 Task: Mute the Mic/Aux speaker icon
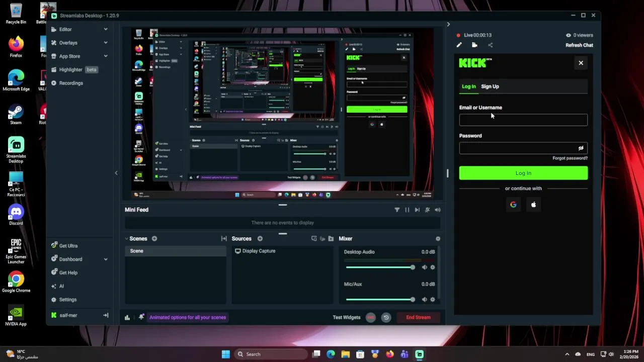424,300
